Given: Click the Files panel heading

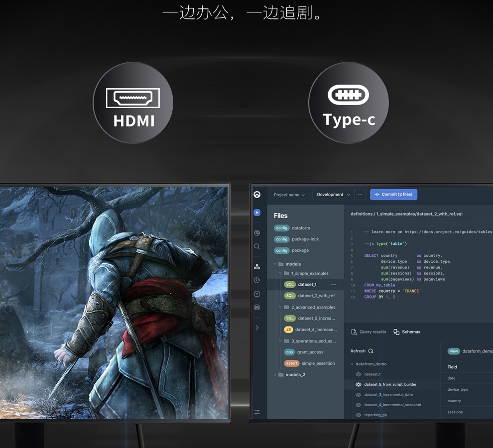Looking at the screenshot, I should (280, 216).
